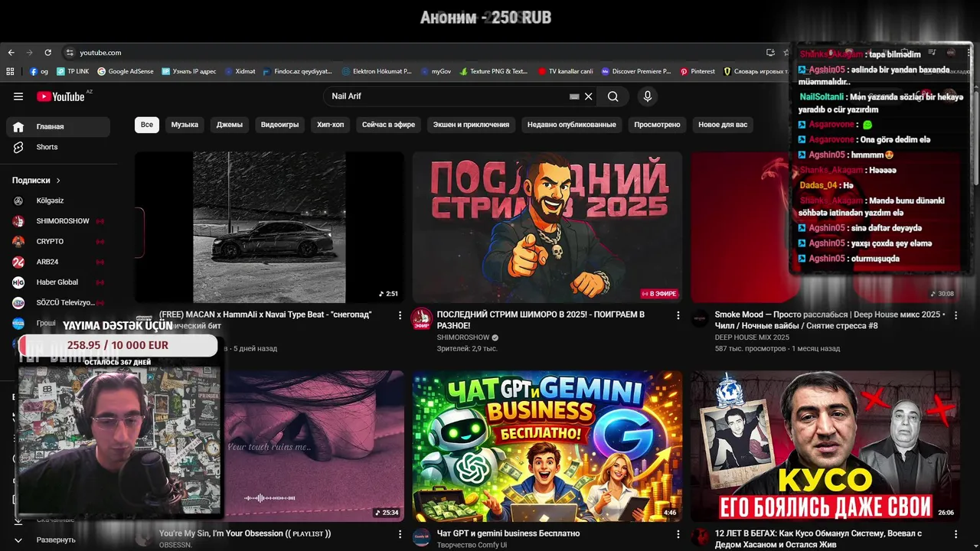Open options menu for MACAN Type Beat video

pos(400,315)
